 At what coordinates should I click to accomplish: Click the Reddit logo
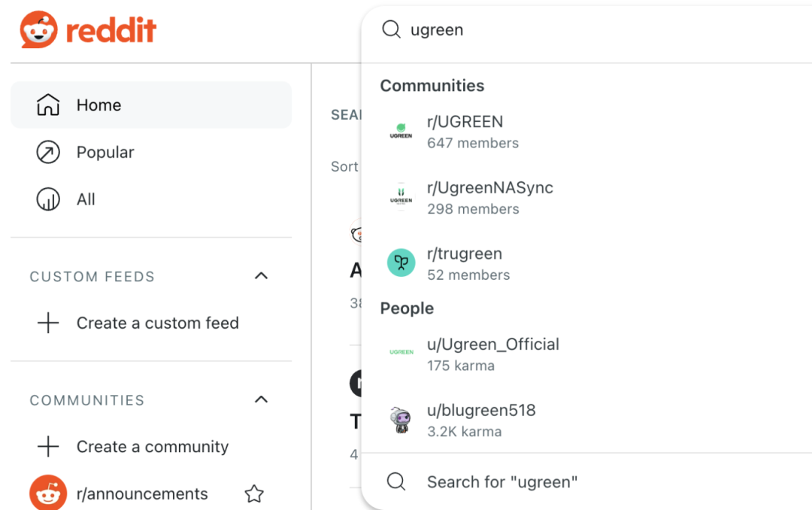coord(89,30)
